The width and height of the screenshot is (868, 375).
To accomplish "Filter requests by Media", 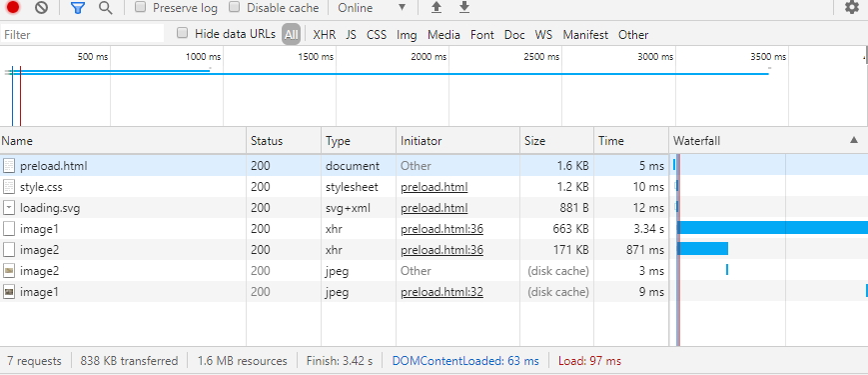I will [443, 34].
